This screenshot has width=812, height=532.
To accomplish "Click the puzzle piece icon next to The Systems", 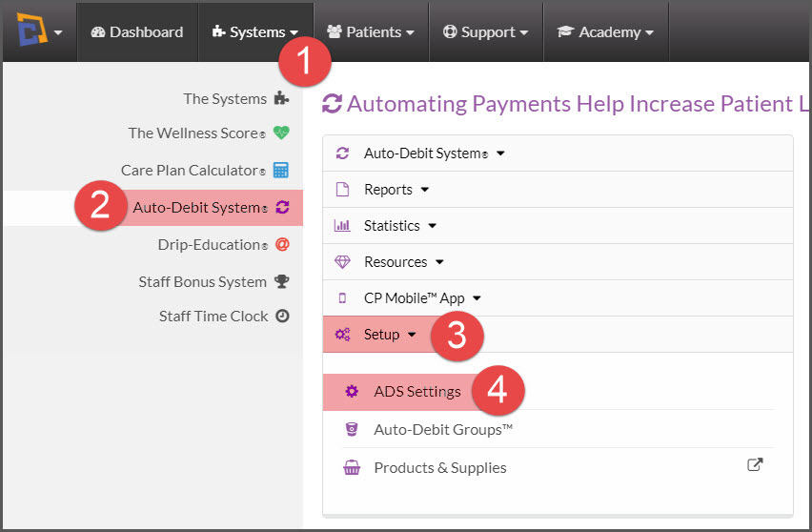I will pyautogui.click(x=281, y=98).
